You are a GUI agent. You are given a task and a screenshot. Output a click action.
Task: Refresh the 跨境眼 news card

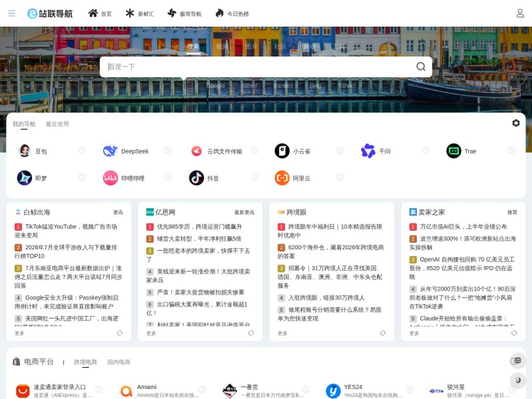382,333
